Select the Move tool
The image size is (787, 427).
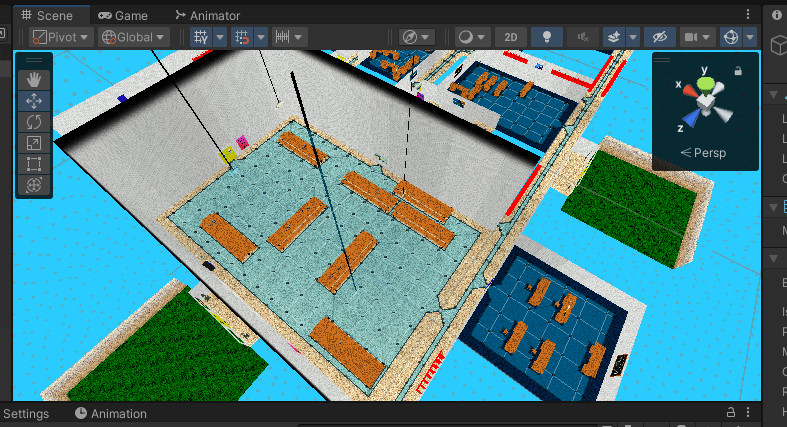pyautogui.click(x=34, y=100)
